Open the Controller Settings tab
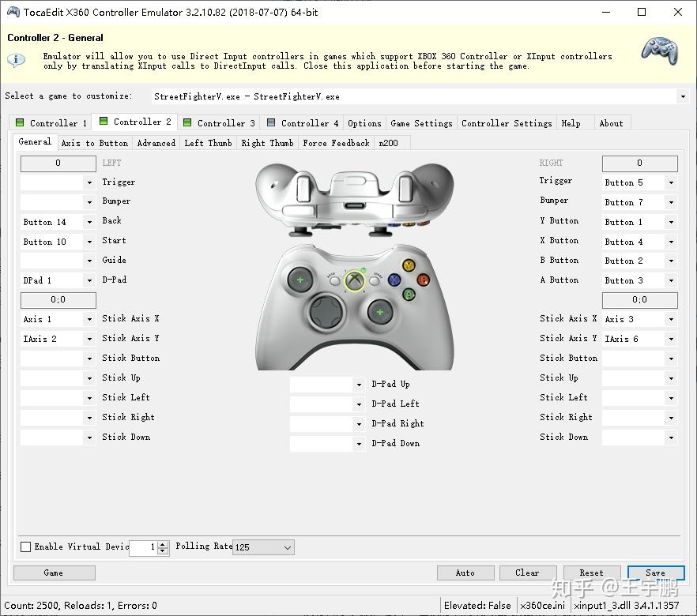Viewport: 697px width, 616px height. pyautogui.click(x=507, y=123)
